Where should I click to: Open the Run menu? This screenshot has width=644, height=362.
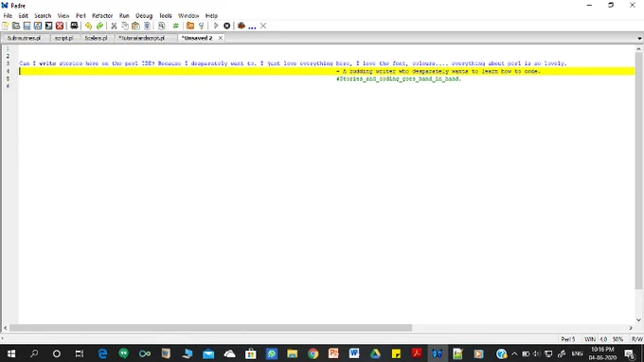click(124, 15)
